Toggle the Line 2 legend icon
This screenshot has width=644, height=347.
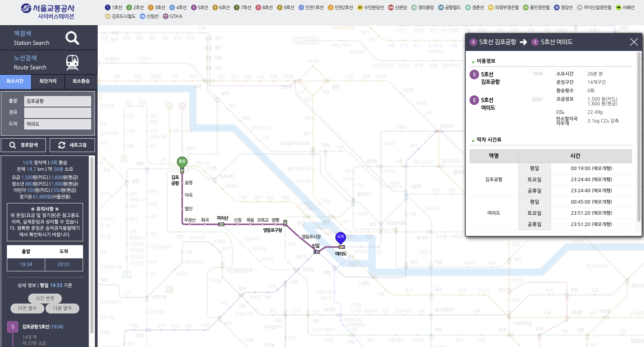pyautogui.click(x=129, y=7)
